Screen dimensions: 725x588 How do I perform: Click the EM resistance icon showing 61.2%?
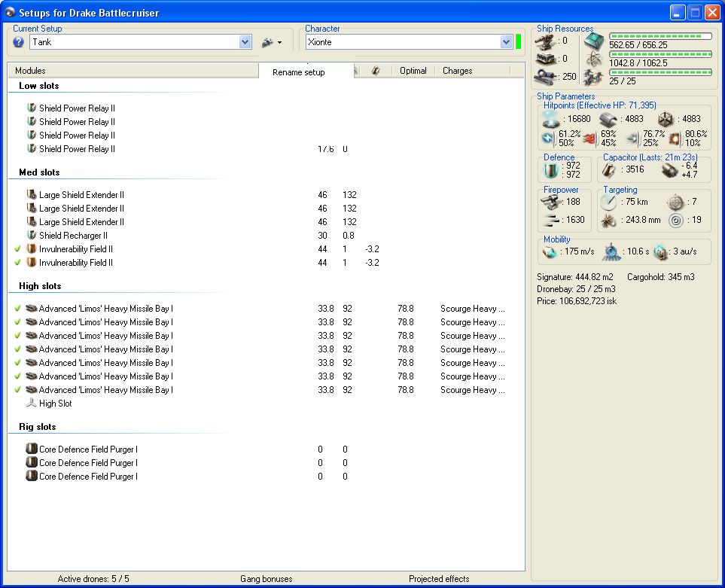point(548,138)
